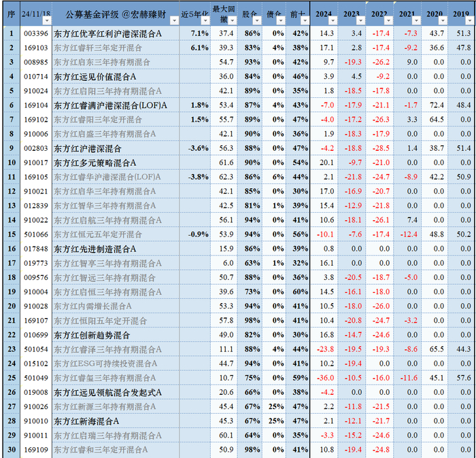Select fund code 501066
The image size is (476, 458).
click(36, 234)
